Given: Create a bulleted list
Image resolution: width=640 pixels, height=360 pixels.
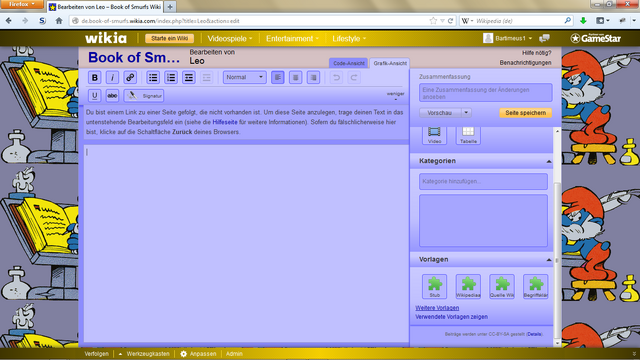Looking at the screenshot, I should coord(153,77).
